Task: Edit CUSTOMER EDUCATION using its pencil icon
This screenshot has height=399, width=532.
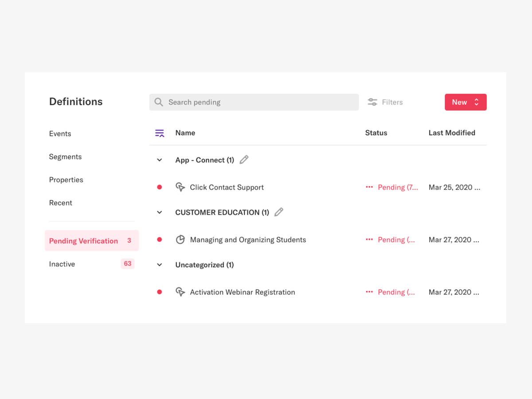Action: pyautogui.click(x=278, y=212)
